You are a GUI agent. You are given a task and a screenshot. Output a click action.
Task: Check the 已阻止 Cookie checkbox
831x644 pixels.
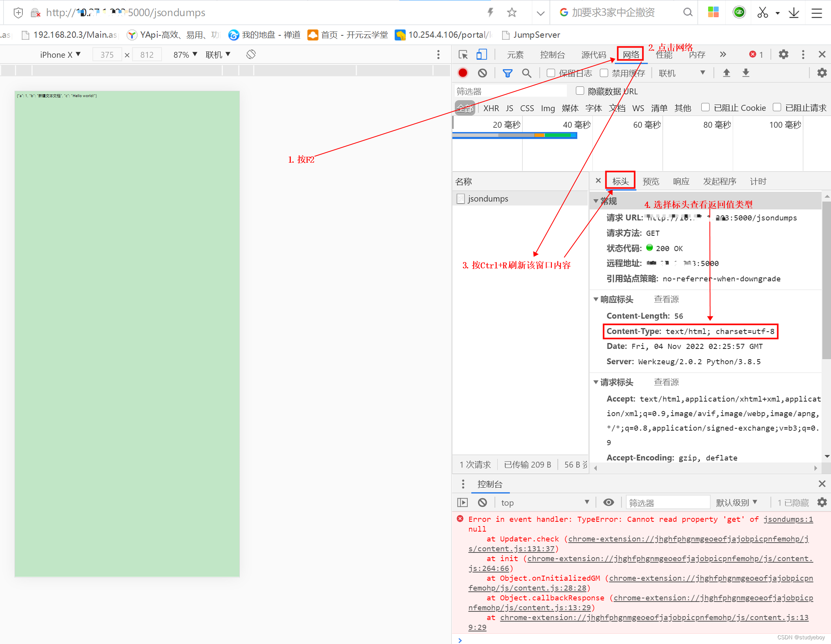(x=706, y=108)
